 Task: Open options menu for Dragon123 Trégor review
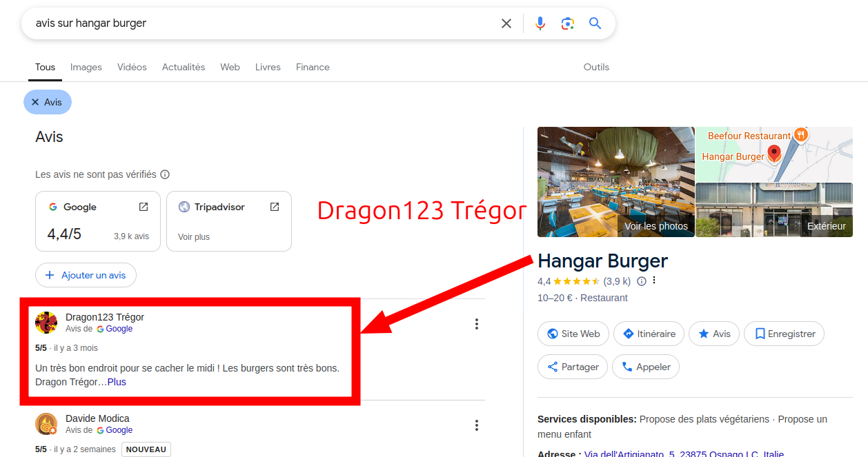click(x=476, y=324)
